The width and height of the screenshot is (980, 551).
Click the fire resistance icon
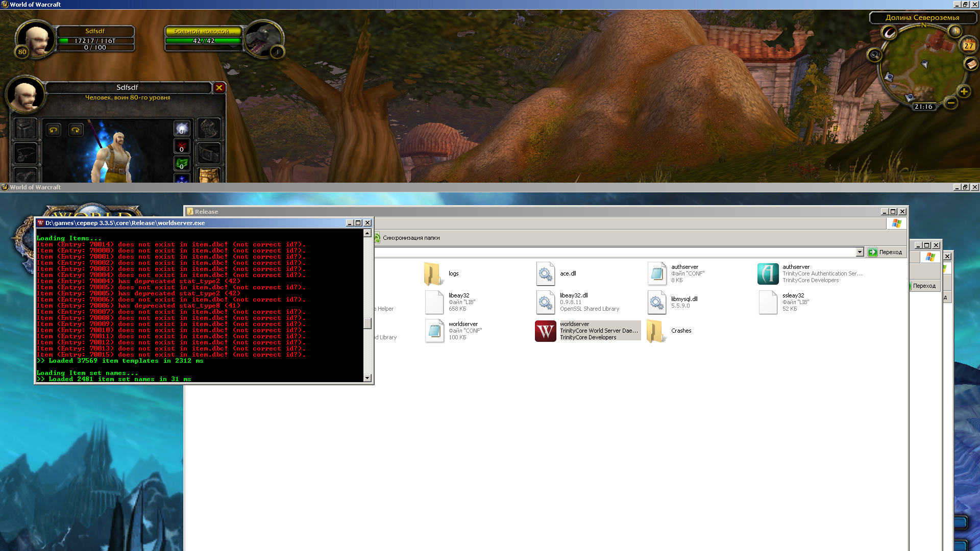point(182,146)
